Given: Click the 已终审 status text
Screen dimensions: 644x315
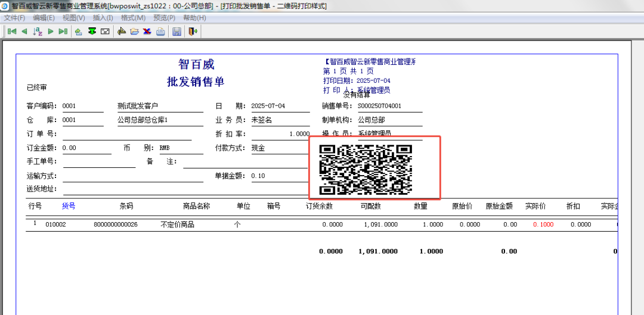Looking at the screenshot, I should click(36, 88).
